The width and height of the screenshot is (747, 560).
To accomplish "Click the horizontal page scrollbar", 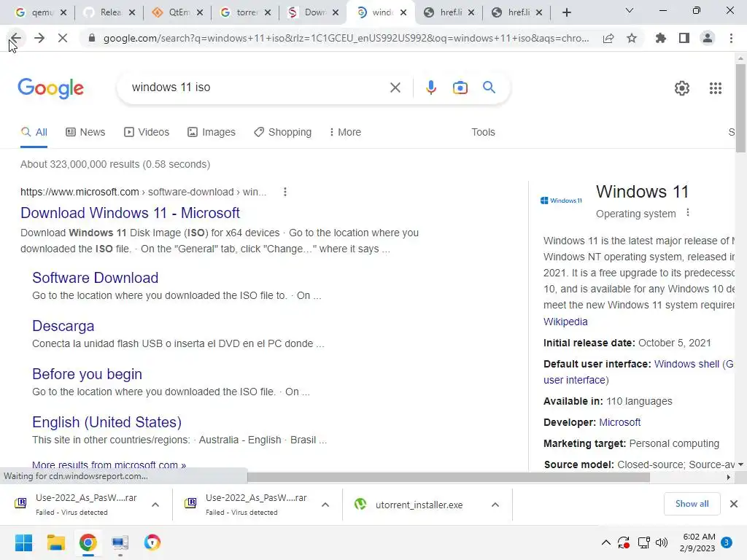I will tap(448, 477).
